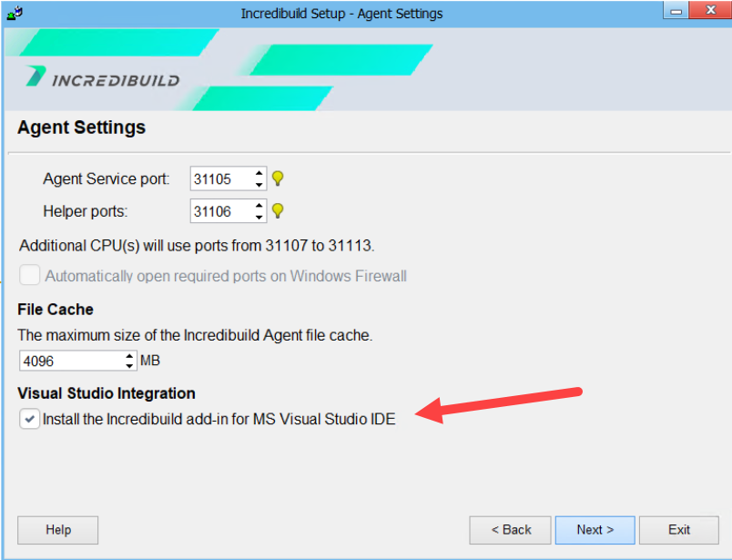Click inside the 4096 MB cache size field
Image resolution: width=732 pixels, height=560 pixels.
click(64, 361)
